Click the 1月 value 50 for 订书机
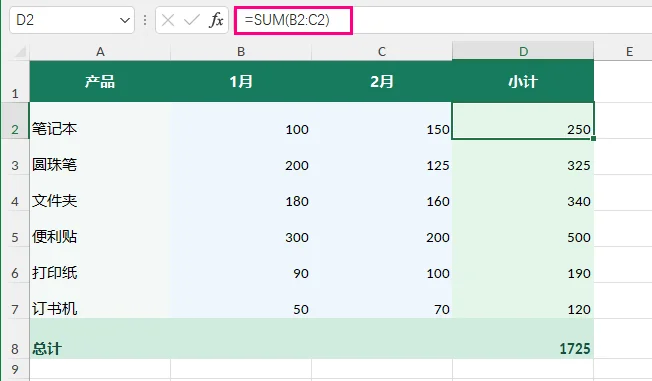This screenshot has height=381, width=652. tap(241, 301)
